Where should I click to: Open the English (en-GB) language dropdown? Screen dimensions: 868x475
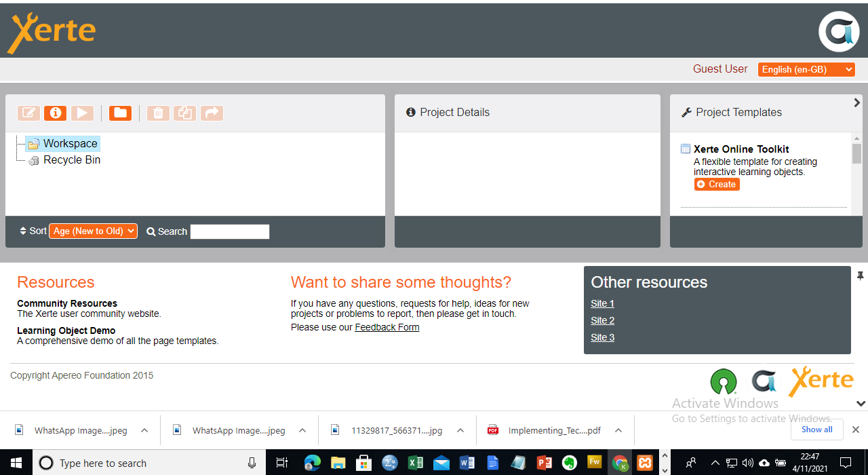[x=806, y=69]
